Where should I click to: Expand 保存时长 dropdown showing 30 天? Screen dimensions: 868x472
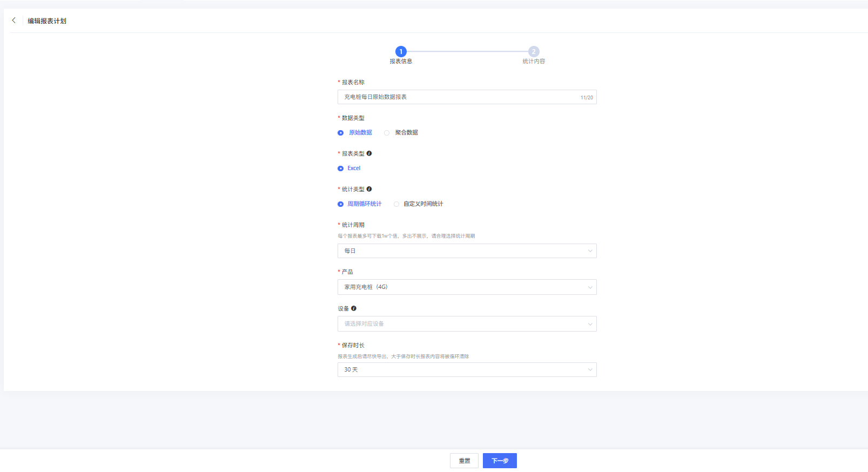tap(467, 370)
